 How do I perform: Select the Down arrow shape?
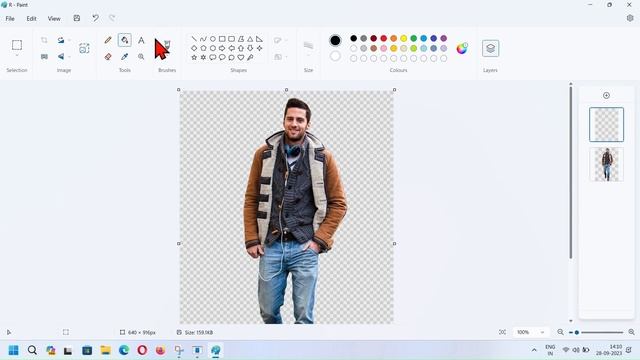[250, 48]
